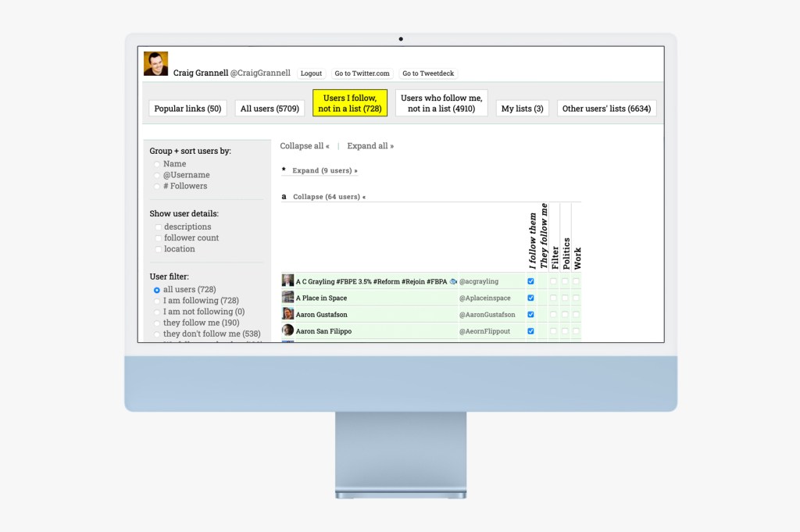
Task: Click the Politics column header
Action: pyautogui.click(x=566, y=254)
